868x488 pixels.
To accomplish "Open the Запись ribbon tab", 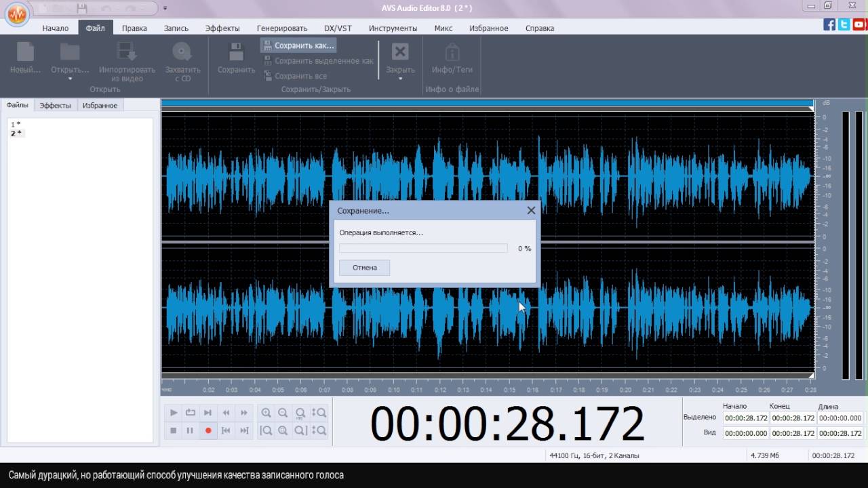I will [176, 28].
